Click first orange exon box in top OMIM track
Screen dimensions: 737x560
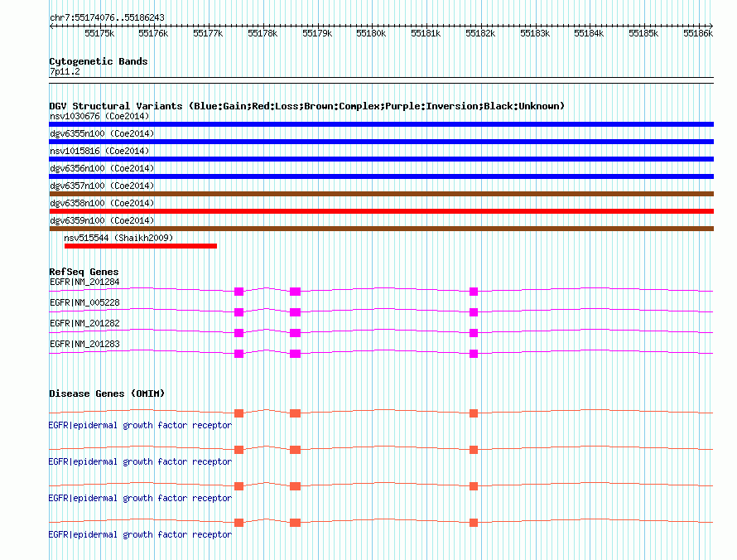(238, 413)
